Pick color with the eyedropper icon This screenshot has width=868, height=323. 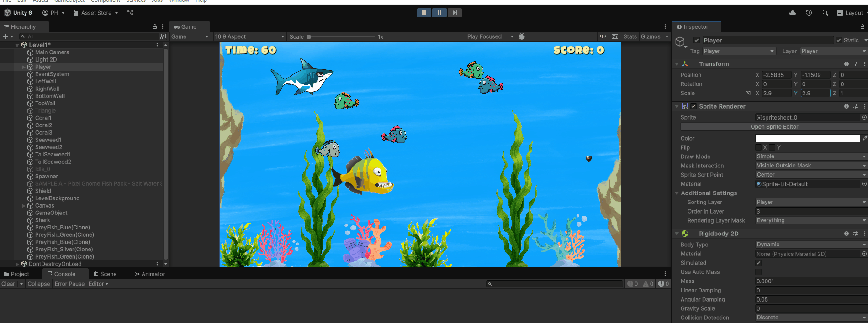[864, 138]
